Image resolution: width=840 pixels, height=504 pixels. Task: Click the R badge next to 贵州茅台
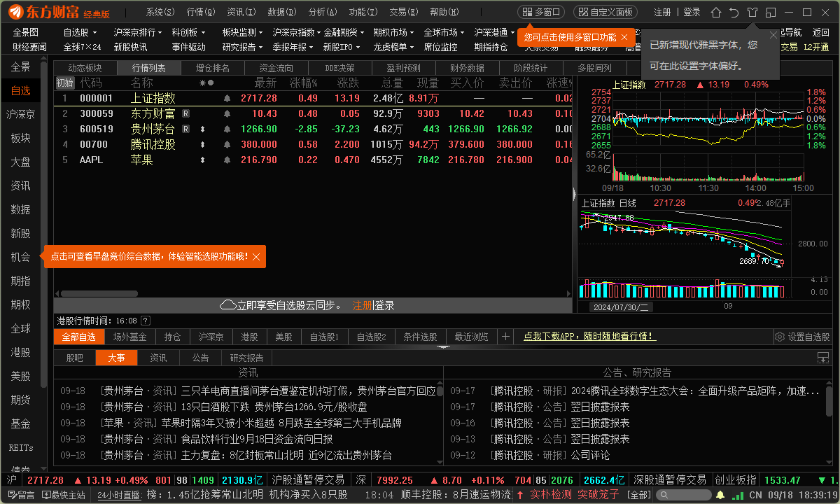185,129
